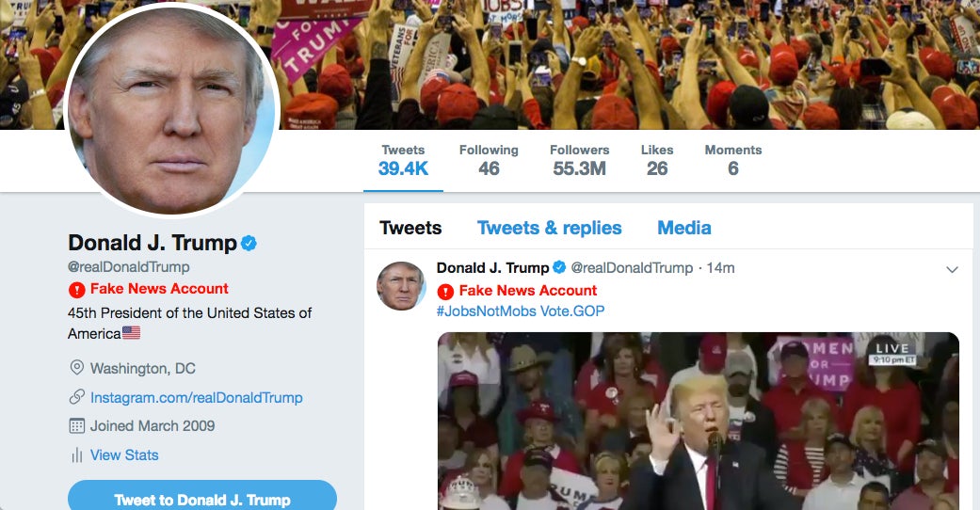
Task: Click the location pin icon by Washington, DC
Action: 76,368
